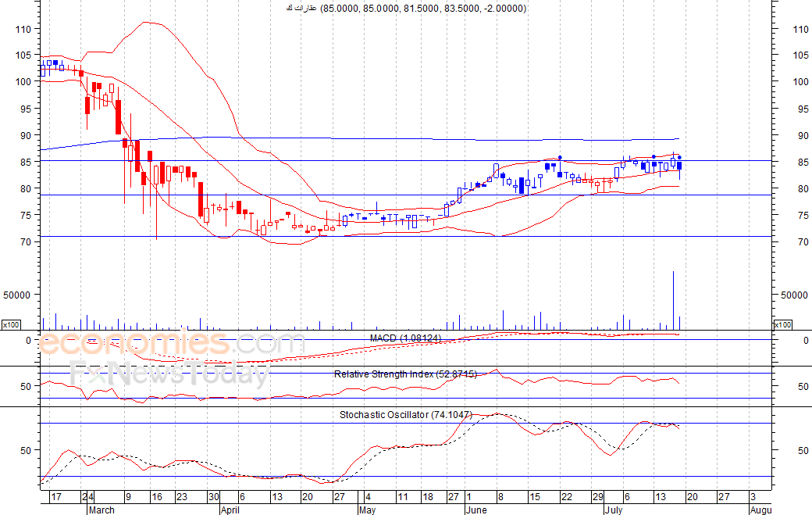This screenshot has height=515, width=812.
Task: Click the x100 volume multiplier box on right axis
Action: pyautogui.click(x=782, y=325)
